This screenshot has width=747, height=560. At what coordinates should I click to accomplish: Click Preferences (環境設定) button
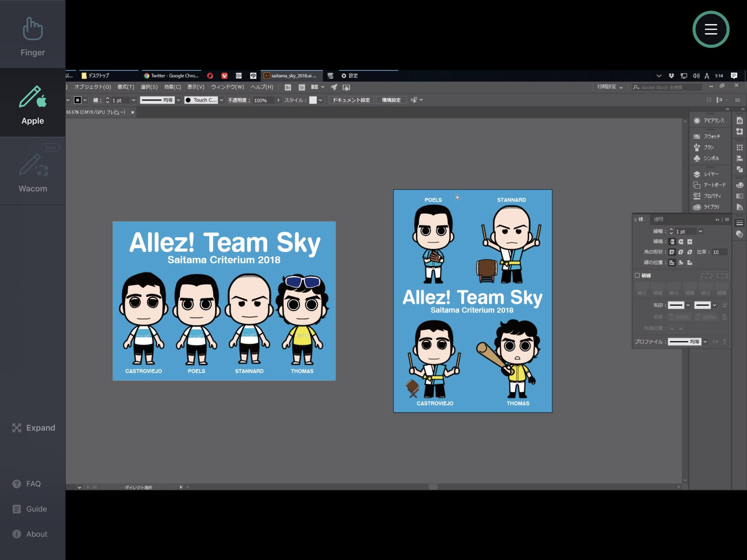coord(391,100)
